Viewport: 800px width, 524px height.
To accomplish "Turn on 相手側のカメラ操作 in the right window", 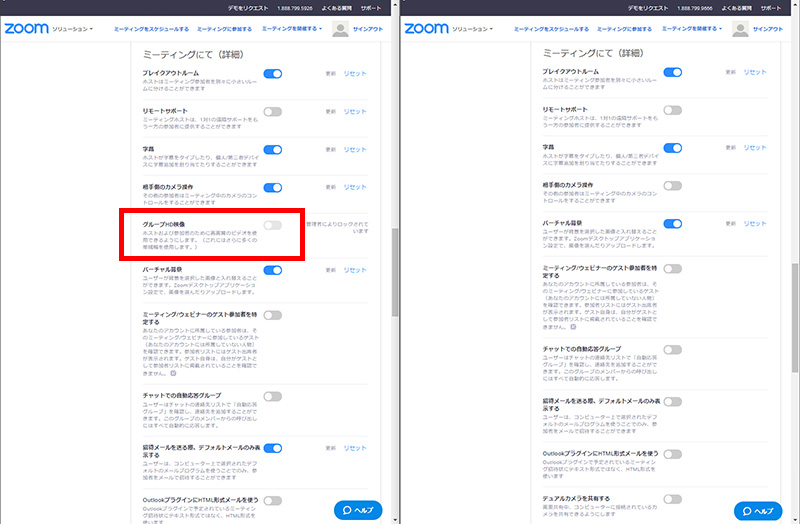I will 672,186.
